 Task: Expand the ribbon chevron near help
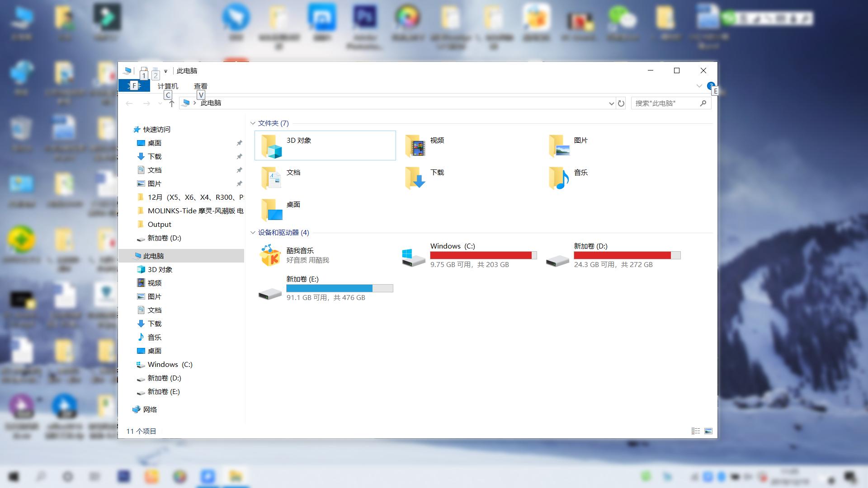click(699, 86)
